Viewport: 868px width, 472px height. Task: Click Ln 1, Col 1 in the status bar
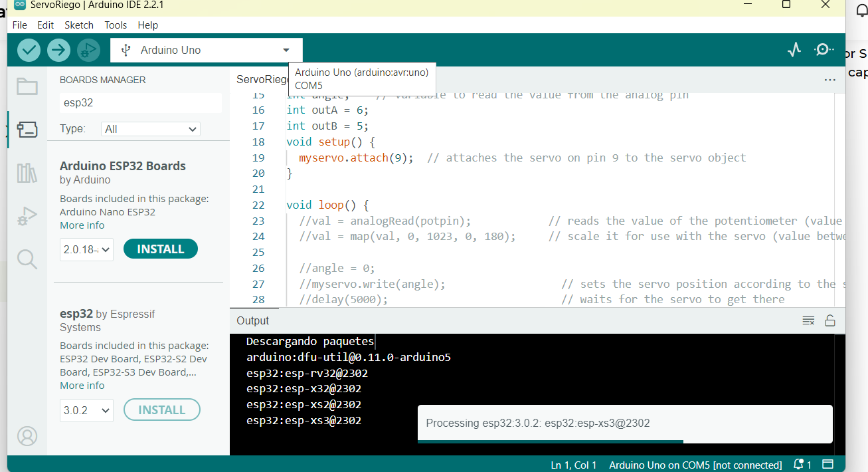click(574, 465)
